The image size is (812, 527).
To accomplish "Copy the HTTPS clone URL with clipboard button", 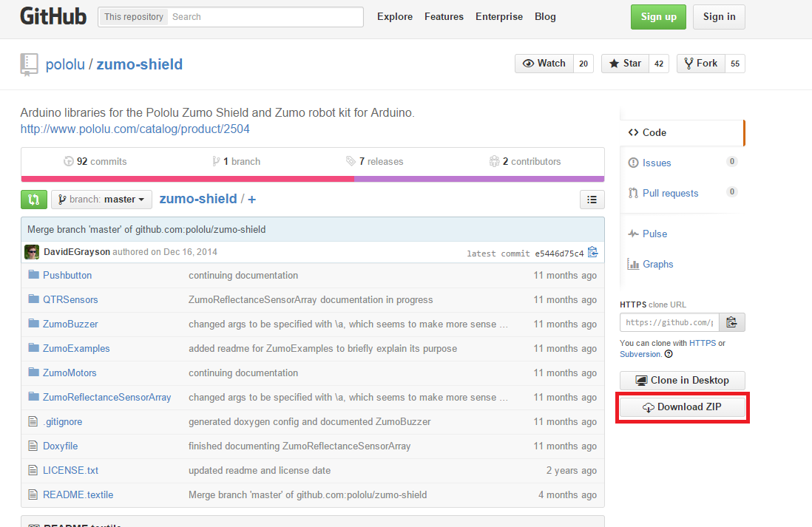I will [731, 322].
